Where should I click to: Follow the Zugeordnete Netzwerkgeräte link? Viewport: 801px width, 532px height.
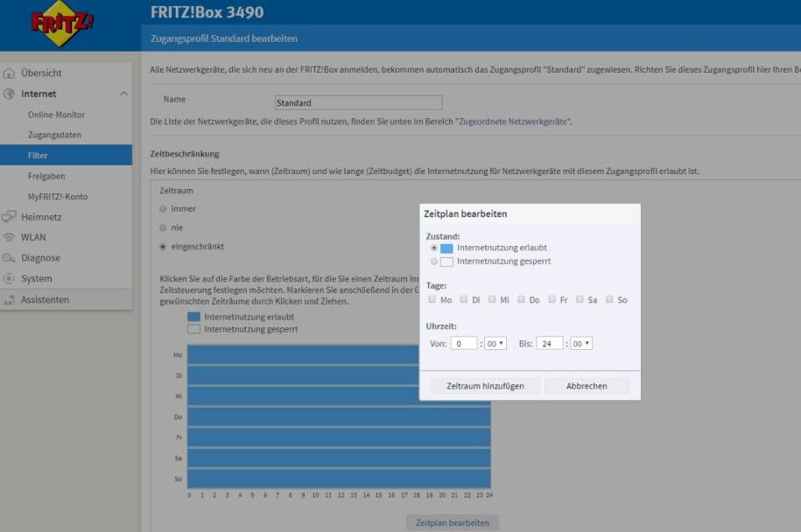[513, 122]
